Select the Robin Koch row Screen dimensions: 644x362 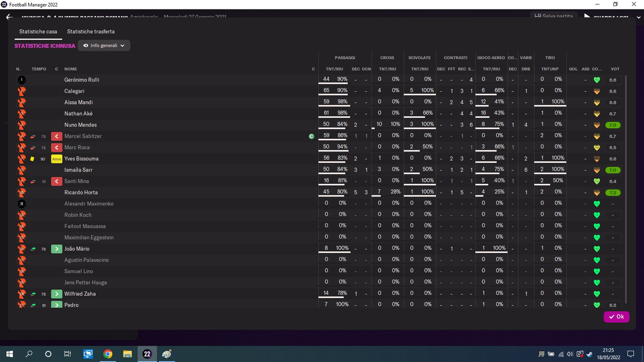coord(320,215)
